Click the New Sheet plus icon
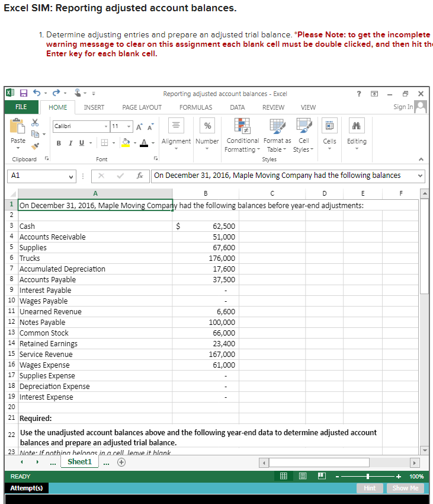433x504 pixels. point(121,462)
